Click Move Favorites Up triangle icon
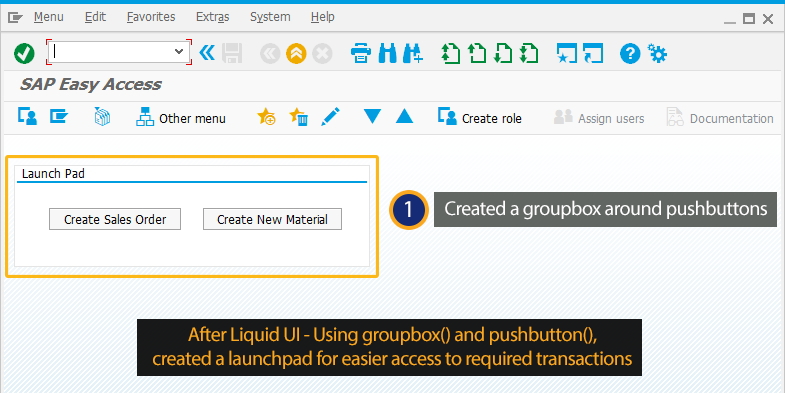Image resolution: width=785 pixels, height=393 pixels. 404,117
